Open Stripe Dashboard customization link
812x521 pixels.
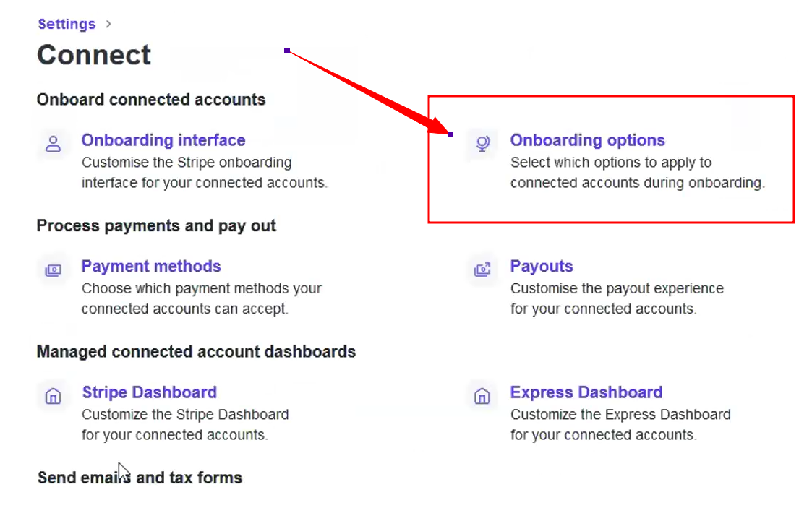pyautogui.click(x=149, y=392)
